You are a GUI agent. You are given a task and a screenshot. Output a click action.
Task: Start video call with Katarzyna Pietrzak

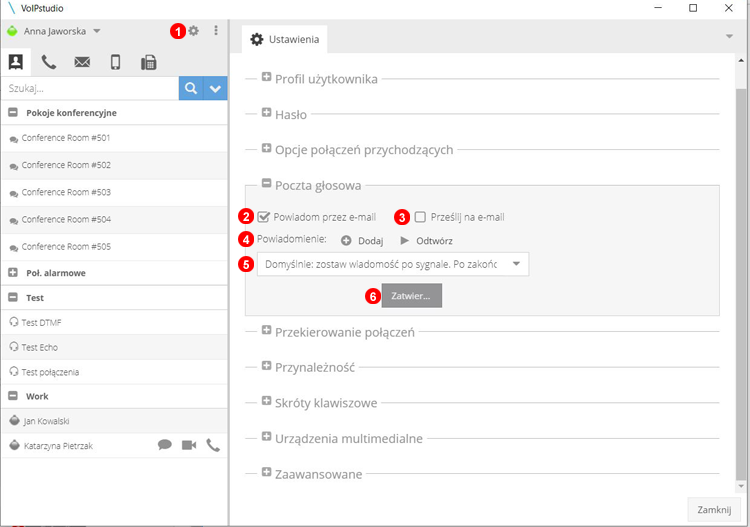[189, 446]
